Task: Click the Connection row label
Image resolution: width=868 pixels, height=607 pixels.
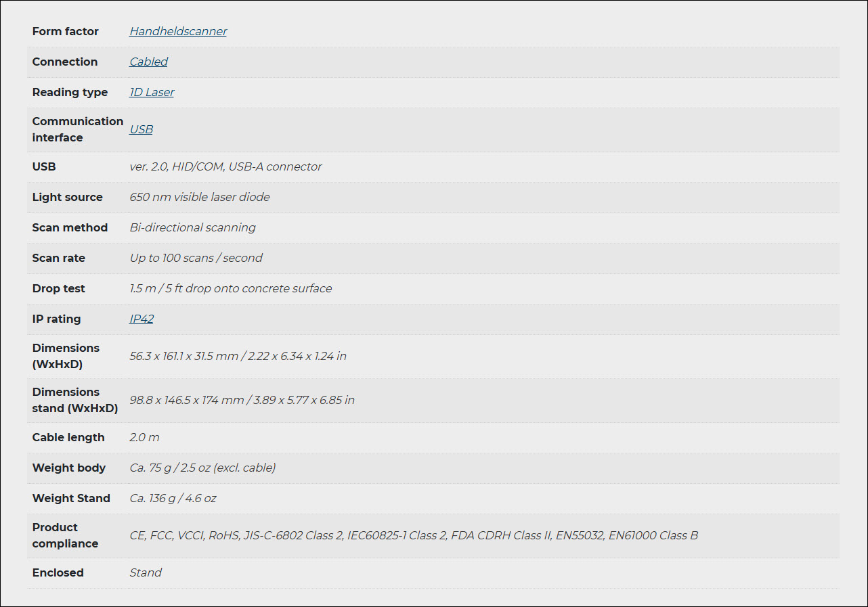Action: [x=65, y=62]
